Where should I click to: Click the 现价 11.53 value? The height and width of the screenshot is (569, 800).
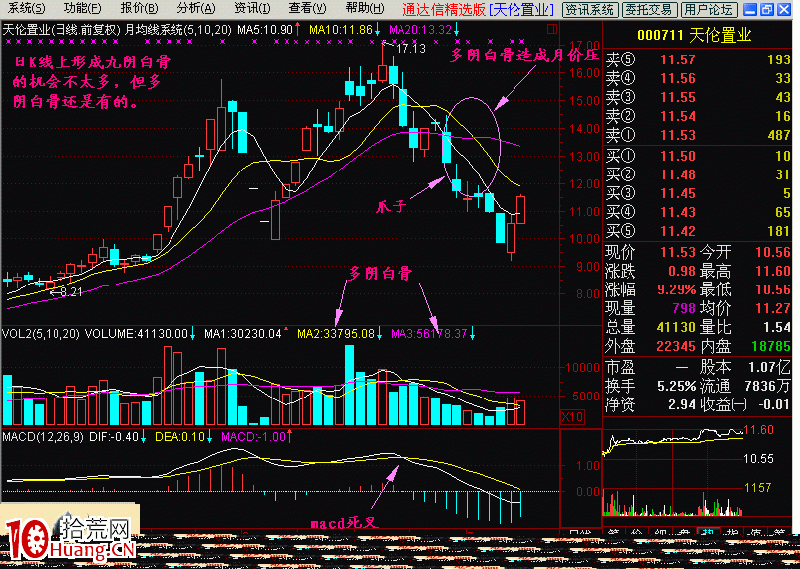click(x=678, y=252)
